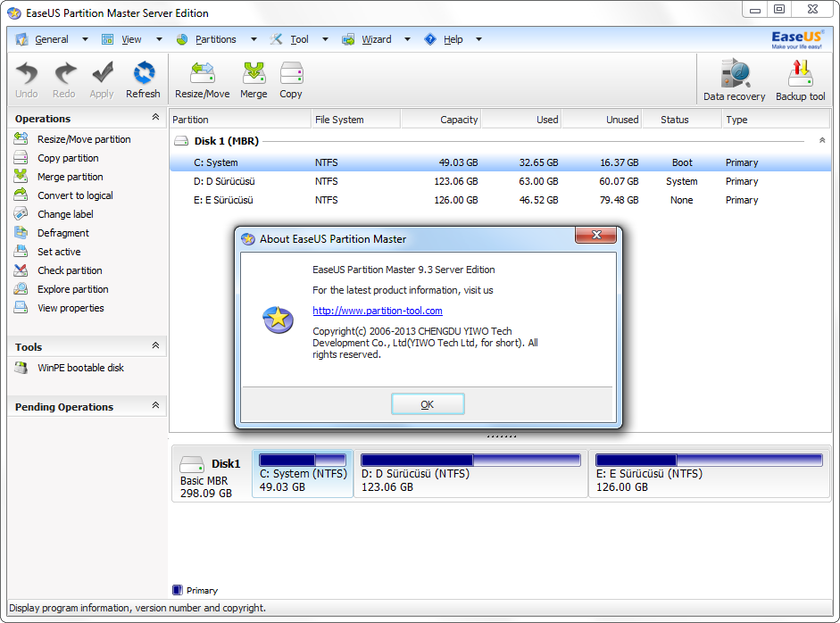This screenshot has height=623, width=840.
Task: Open the Wizard menu dropdown arrow
Action: point(407,39)
